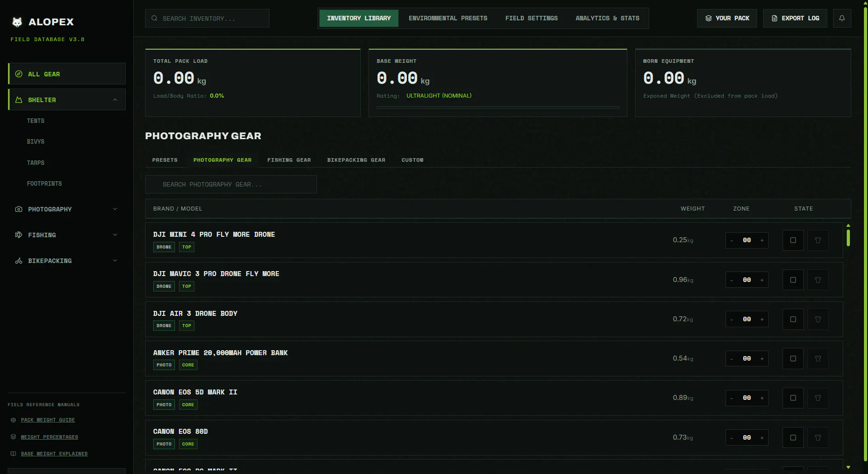Decrease quantity for DJI Mini 4 Pro
The width and height of the screenshot is (868, 474).
tap(731, 240)
